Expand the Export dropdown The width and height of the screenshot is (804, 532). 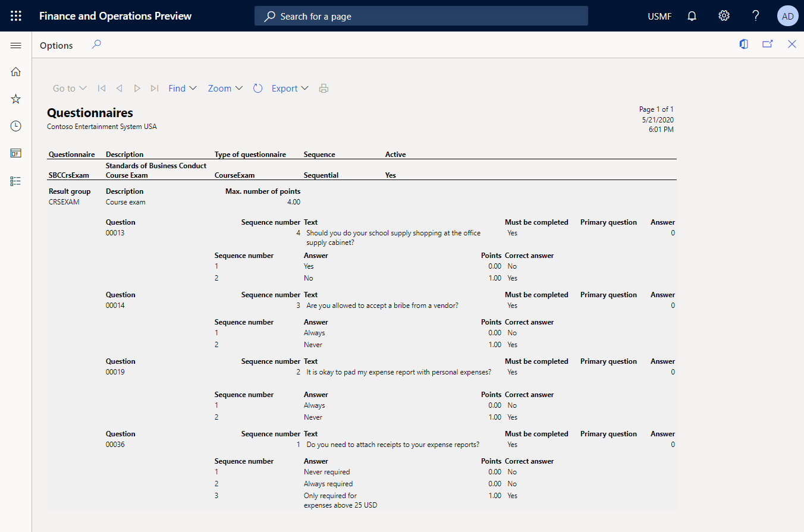290,87
